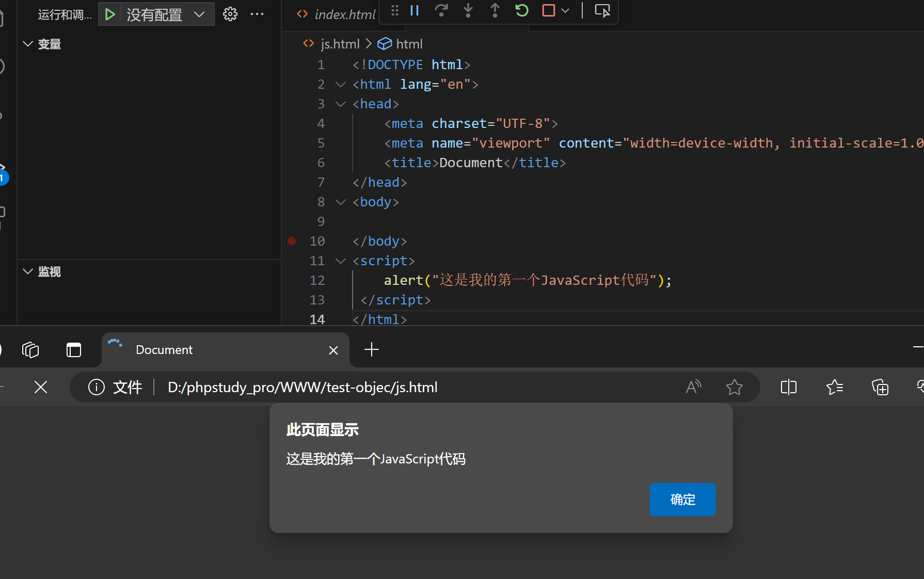Click the 运行和调... panel title
Viewport: 924px width, 579px height.
pos(65,14)
